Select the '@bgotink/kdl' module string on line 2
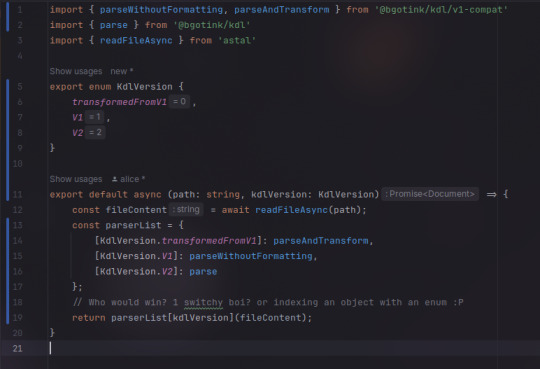Viewport: 540px width, 369px height. pyautogui.click(x=211, y=25)
